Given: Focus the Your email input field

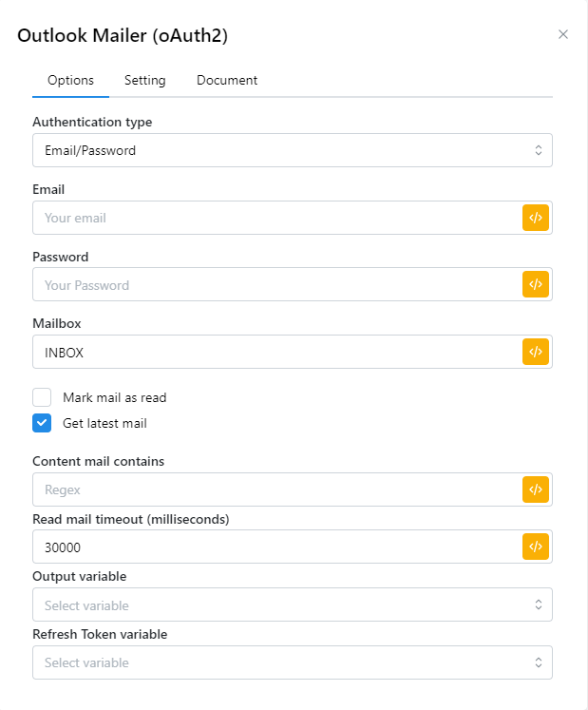Looking at the screenshot, I should (275, 218).
